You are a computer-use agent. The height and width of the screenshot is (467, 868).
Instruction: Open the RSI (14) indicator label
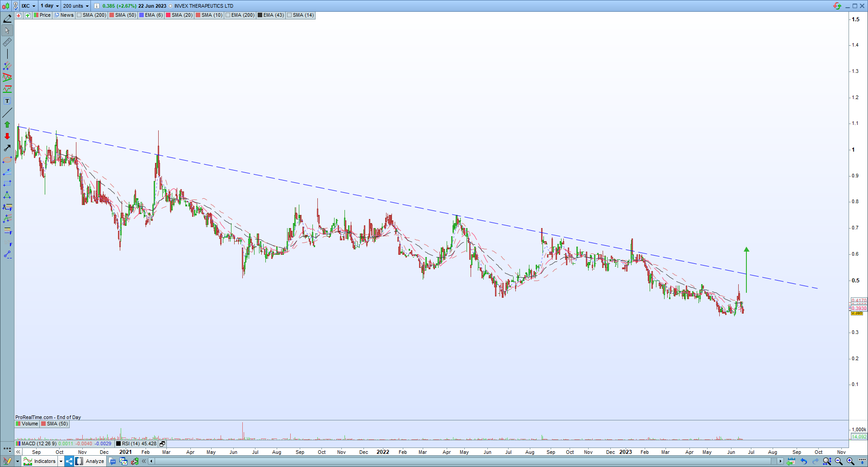click(x=137, y=444)
